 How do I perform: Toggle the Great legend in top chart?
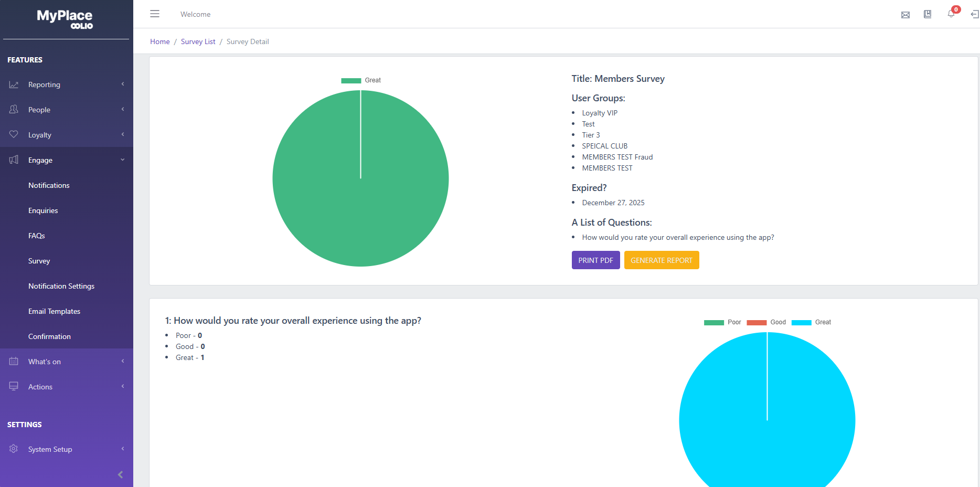[361, 80]
